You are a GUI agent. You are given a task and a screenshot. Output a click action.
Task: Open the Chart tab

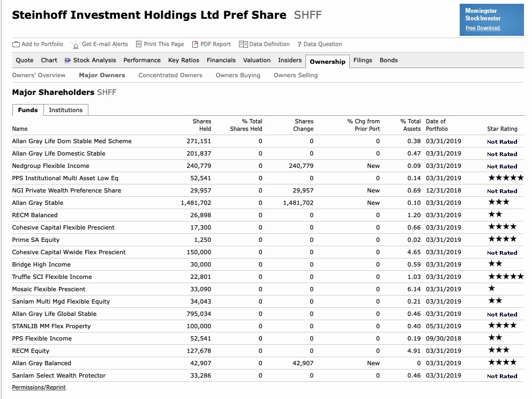click(x=49, y=60)
